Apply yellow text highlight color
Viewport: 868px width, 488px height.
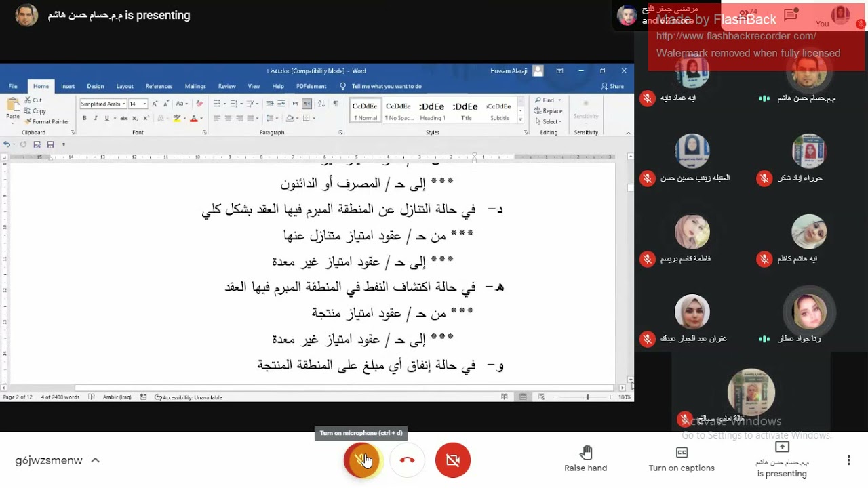[177, 118]
